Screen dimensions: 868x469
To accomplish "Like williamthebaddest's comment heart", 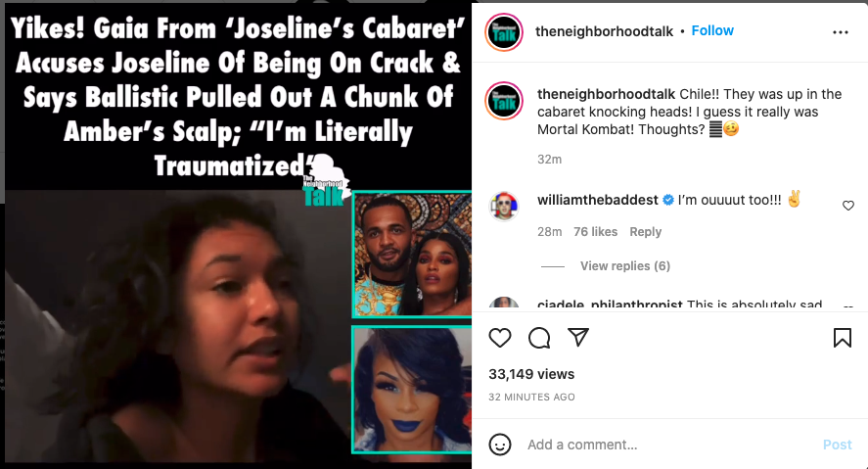I will (848, 206).
